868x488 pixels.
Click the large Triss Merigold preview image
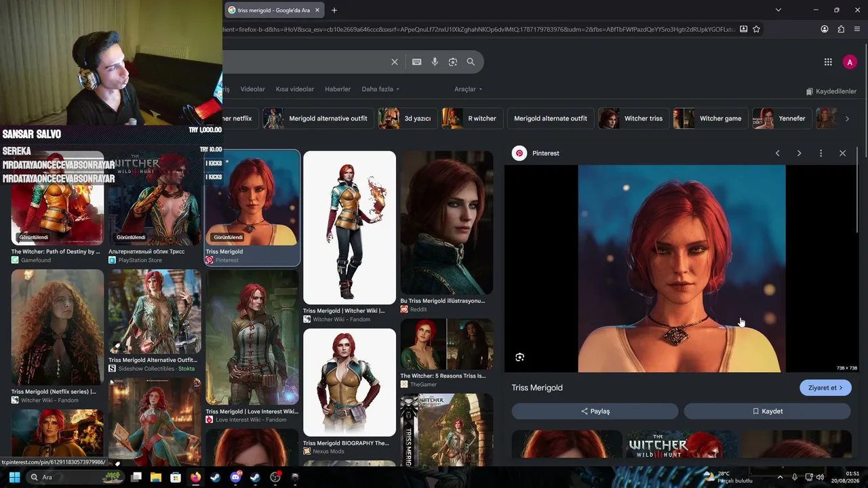click(682, 268)
